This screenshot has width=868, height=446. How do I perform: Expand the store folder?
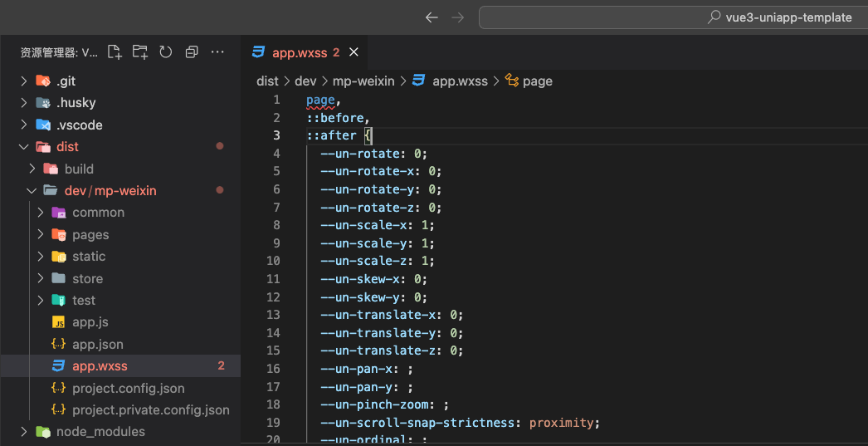41,278
